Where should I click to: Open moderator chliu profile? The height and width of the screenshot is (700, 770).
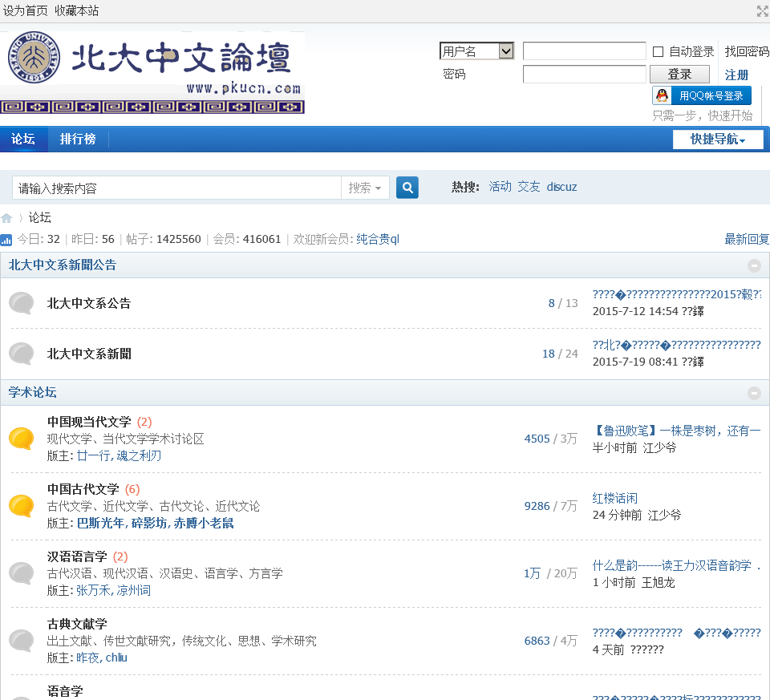click(x=116, y=658)
